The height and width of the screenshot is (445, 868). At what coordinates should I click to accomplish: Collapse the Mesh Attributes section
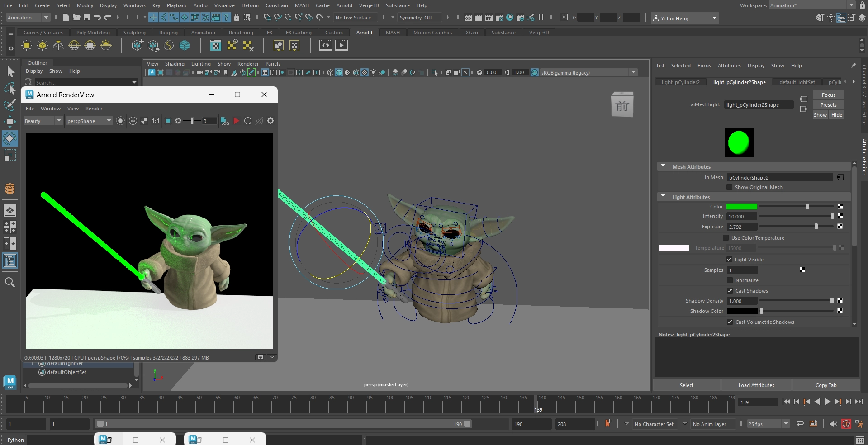pos(663,166)
